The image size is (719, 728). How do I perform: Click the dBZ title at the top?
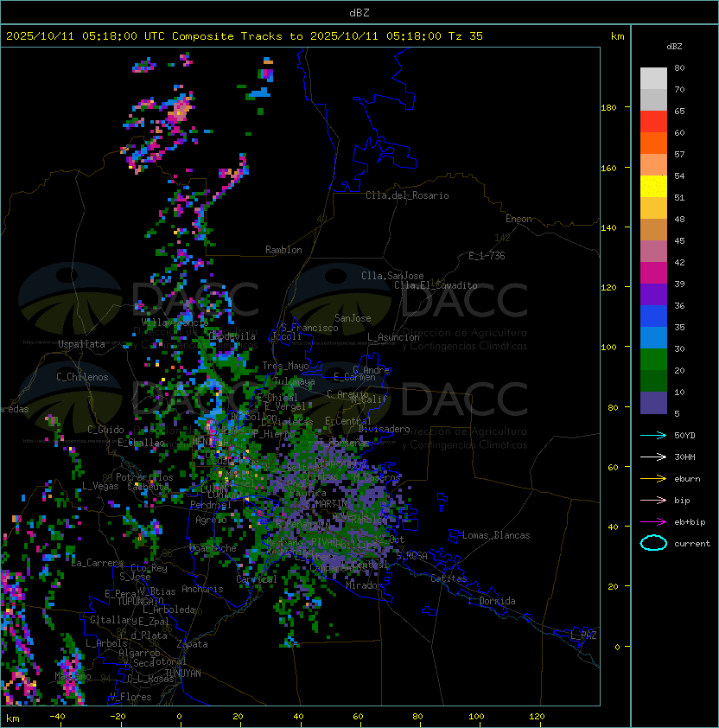pos(359,12)
